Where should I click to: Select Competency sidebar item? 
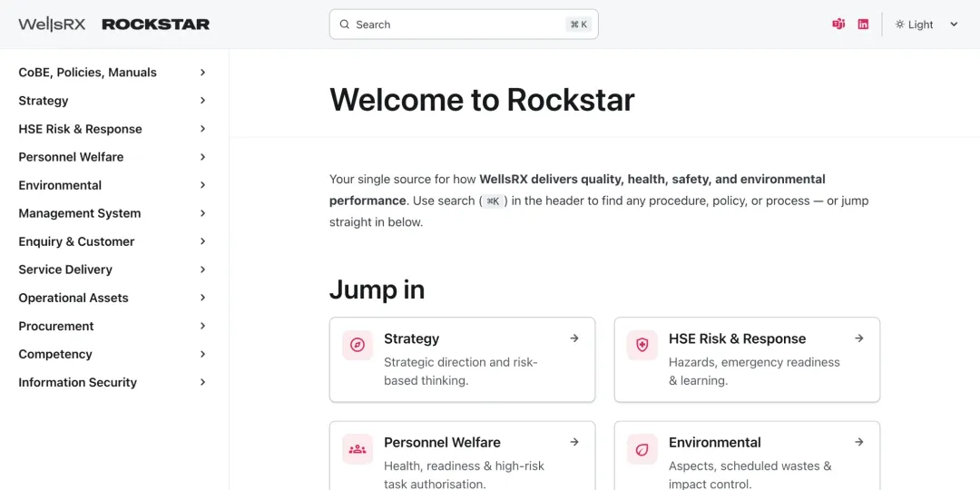pyautogui.click(x=55, y=354)
